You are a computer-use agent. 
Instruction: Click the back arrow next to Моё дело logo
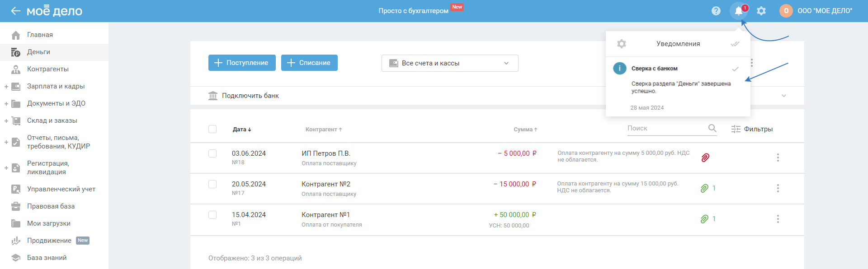(16, 11)
